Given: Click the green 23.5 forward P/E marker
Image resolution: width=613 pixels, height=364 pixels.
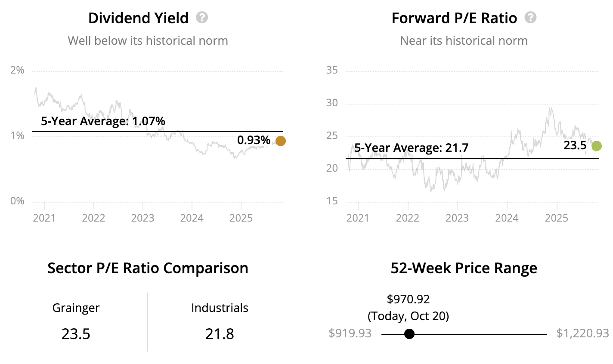Looking at the screenshot, I should click(x=596, y=146).
